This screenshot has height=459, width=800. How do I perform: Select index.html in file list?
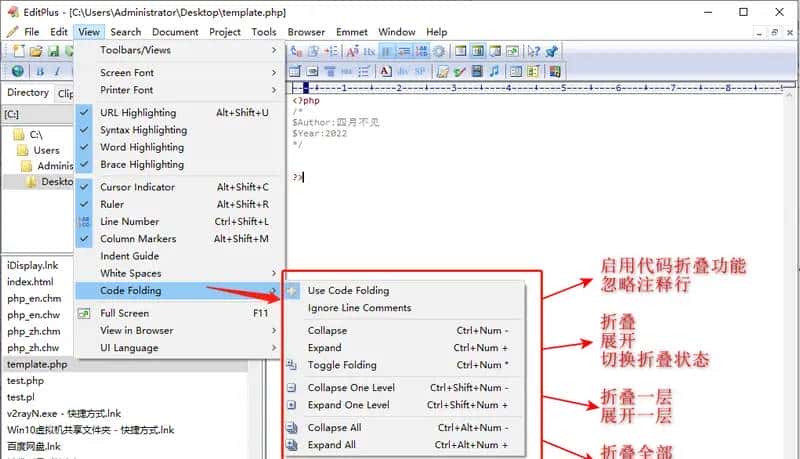coord(30,282)
